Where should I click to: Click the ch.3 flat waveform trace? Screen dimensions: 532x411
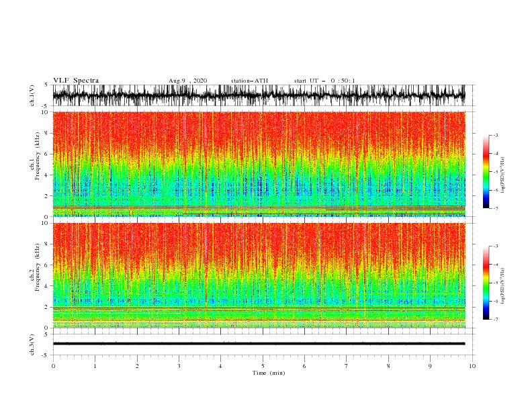[259, 344]
